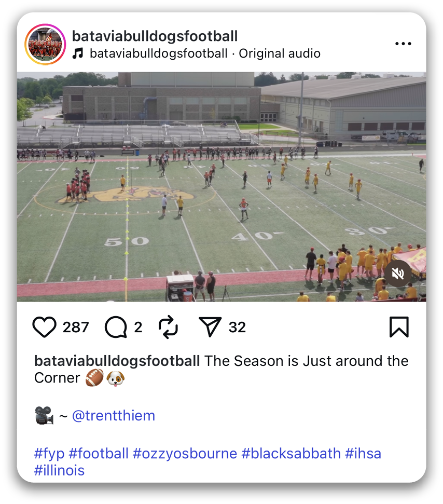
Task: Tap the repost arrows icon
Action: (168, 327)
